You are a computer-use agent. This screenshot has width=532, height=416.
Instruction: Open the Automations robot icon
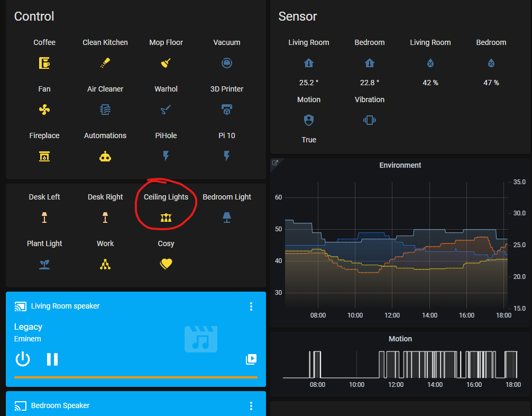(x=105, y=156)
